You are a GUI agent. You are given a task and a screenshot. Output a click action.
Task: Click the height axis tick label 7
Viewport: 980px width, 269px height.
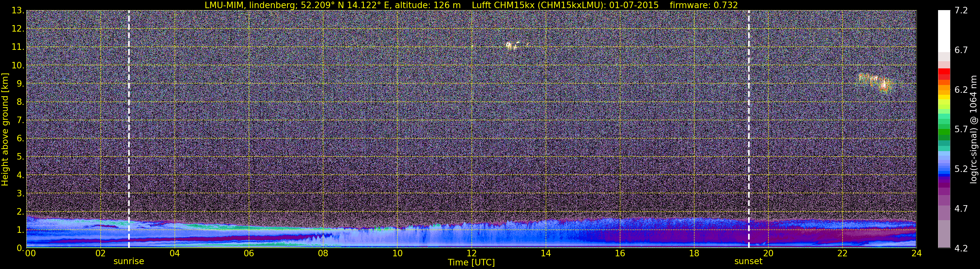[20, 120]
